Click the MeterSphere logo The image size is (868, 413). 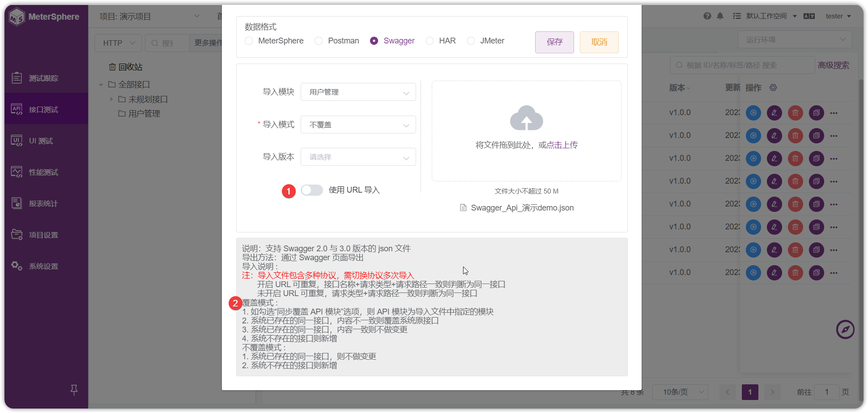44,17
